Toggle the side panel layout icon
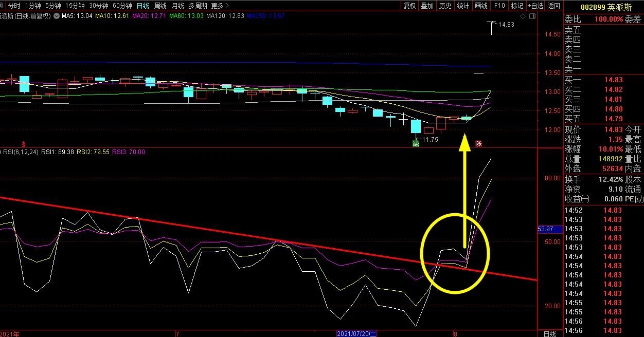 coord(532,16)
